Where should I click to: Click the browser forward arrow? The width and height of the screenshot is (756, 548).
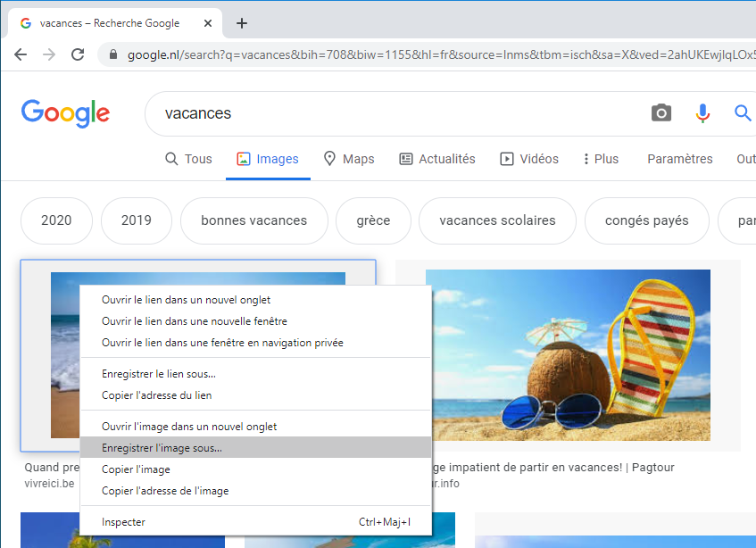(49, 54)
